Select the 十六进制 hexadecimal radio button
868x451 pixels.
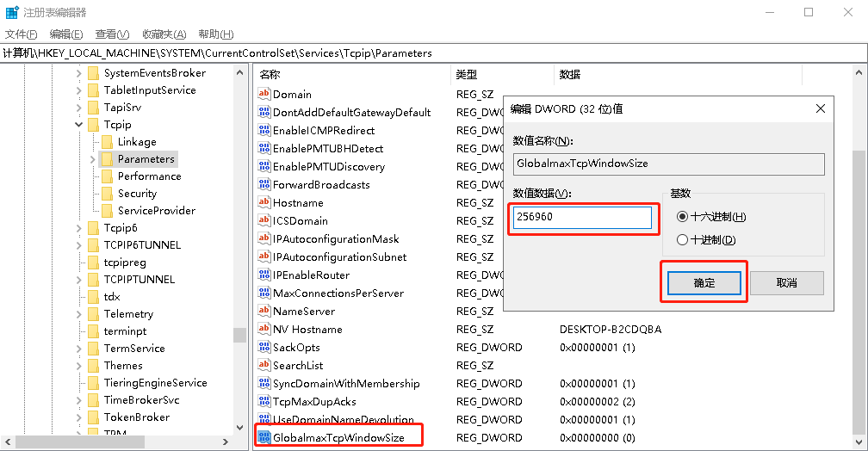[x=683, y=217]
